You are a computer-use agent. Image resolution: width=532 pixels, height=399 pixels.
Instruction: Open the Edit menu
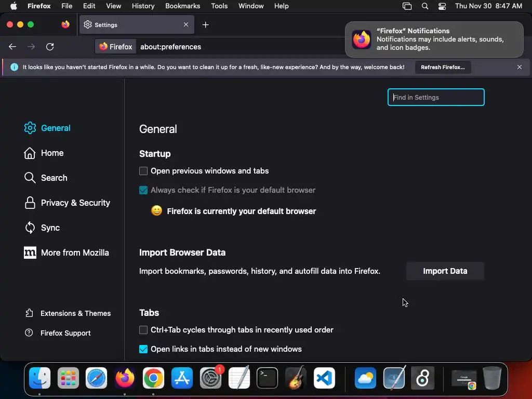point(89,6)
